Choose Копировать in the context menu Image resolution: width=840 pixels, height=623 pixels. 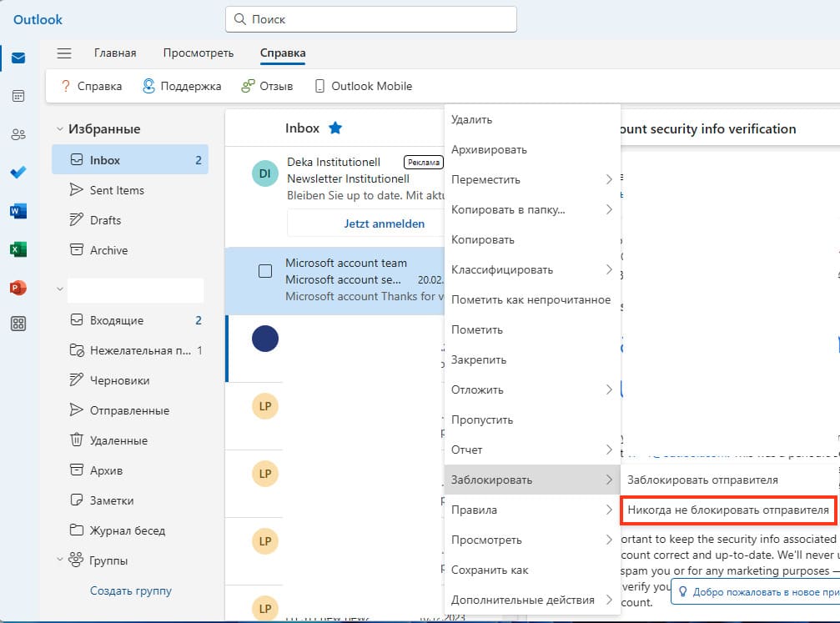[x=532, y=239]
